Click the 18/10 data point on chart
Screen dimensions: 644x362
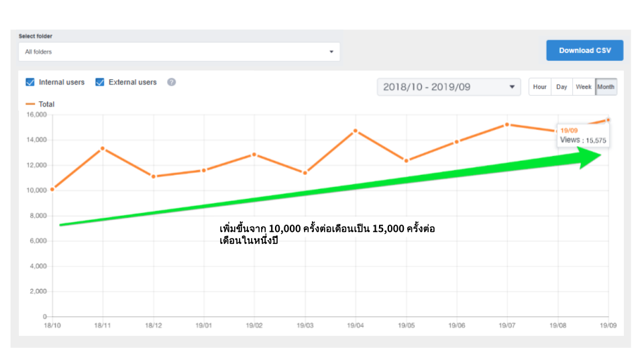[x=52, y=189]
